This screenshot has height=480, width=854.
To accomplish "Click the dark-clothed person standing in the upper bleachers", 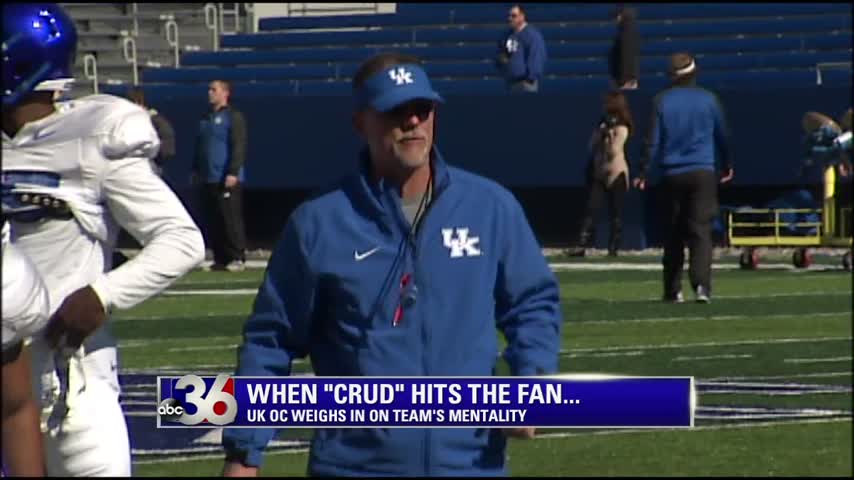I will (x=625, y=48).
